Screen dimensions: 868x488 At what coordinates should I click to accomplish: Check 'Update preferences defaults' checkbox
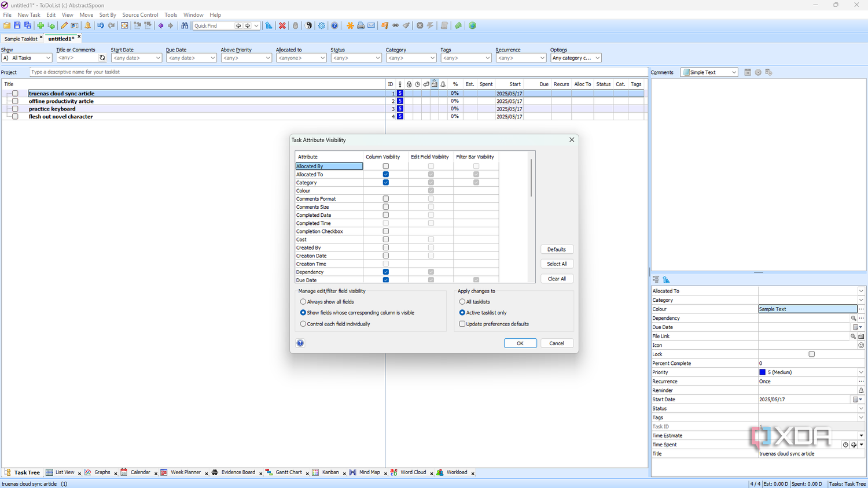(x=462, y=324)
